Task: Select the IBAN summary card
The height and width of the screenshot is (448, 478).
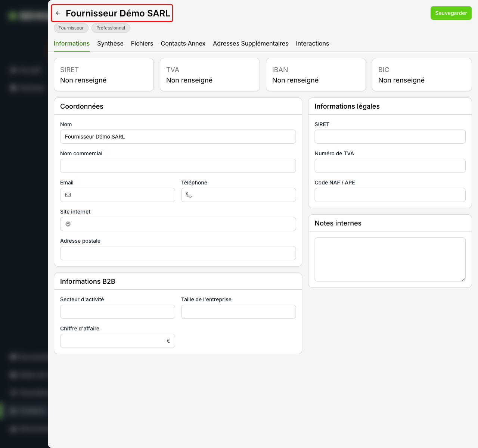Action: coord(316,75)
